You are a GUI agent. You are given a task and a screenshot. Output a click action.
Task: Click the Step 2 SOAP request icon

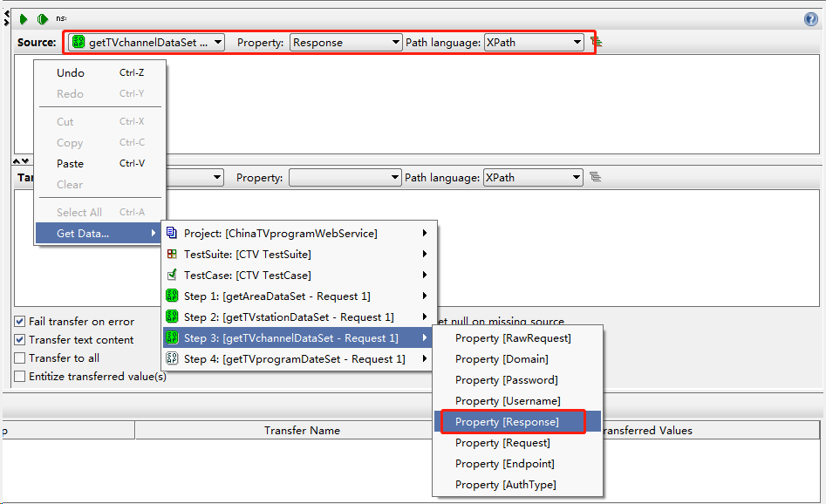tap(172, 317)
